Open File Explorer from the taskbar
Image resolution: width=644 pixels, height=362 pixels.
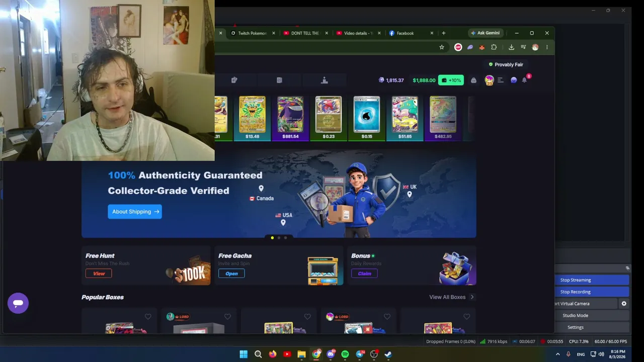pyautogui.click(x=301, y=354)
